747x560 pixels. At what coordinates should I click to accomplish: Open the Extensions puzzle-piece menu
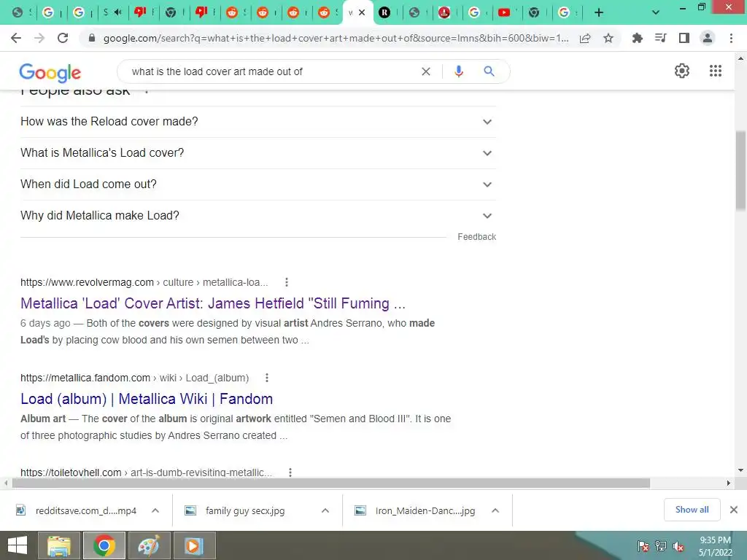637,38
